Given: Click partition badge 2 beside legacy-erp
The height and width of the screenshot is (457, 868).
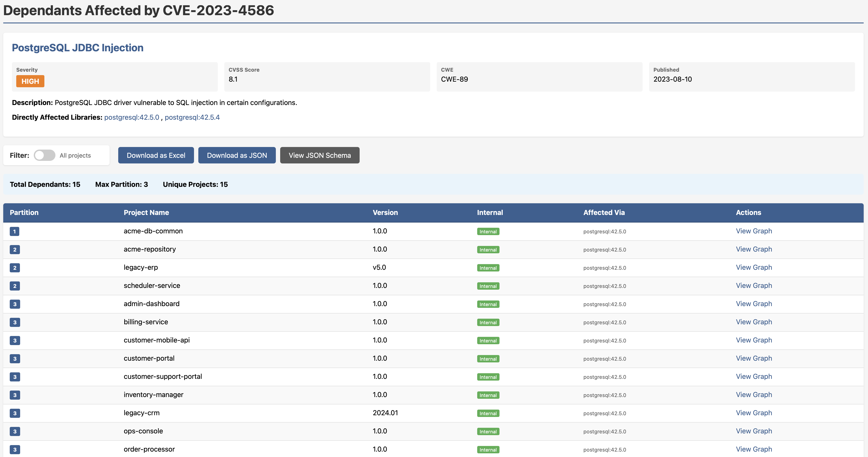Looking at the screenshot, I should click(x=15, y=268).
